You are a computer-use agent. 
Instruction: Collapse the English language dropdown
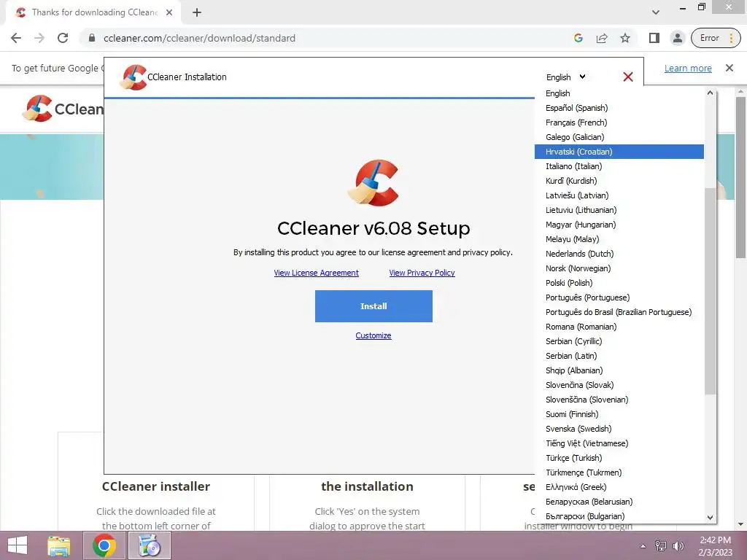point(565,77)
